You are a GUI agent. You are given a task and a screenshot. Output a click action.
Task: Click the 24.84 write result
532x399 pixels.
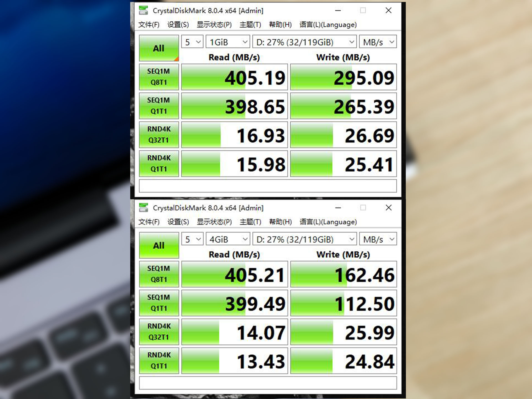pyautogui.click(x=344, y=361)
